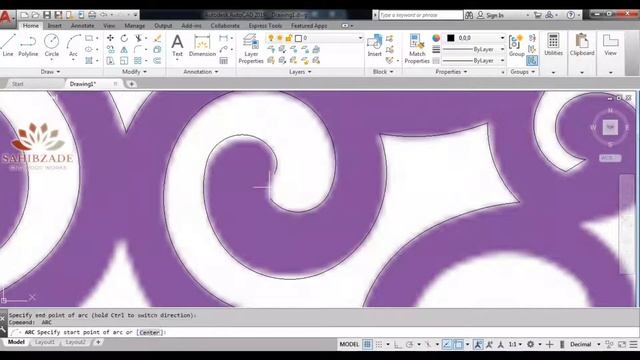Select the Polyline tool

tap(28, 45)
